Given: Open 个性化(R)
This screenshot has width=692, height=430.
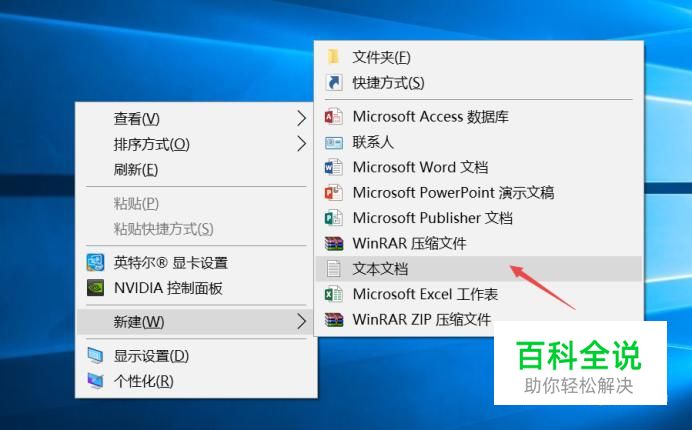Looking at the screenshot, I should tap(196, 381).
